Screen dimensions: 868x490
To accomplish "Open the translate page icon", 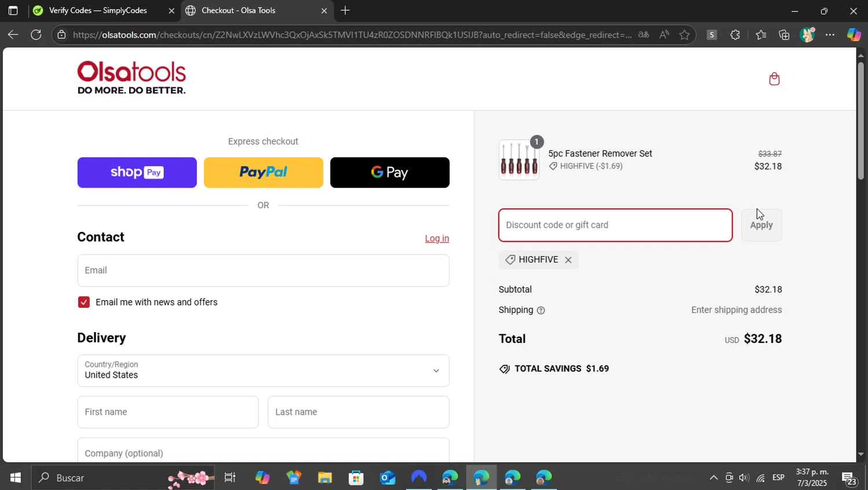I will tap(643, 35).
